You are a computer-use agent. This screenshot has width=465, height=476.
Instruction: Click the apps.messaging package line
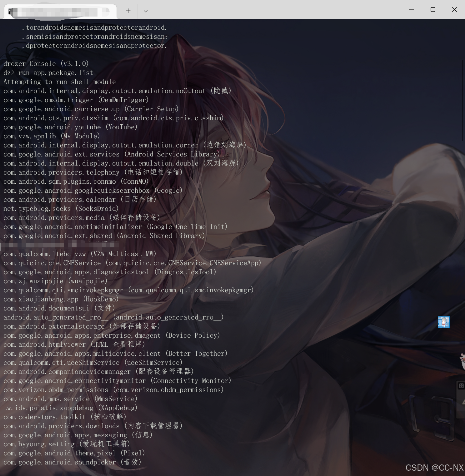[x=78, y=435]
